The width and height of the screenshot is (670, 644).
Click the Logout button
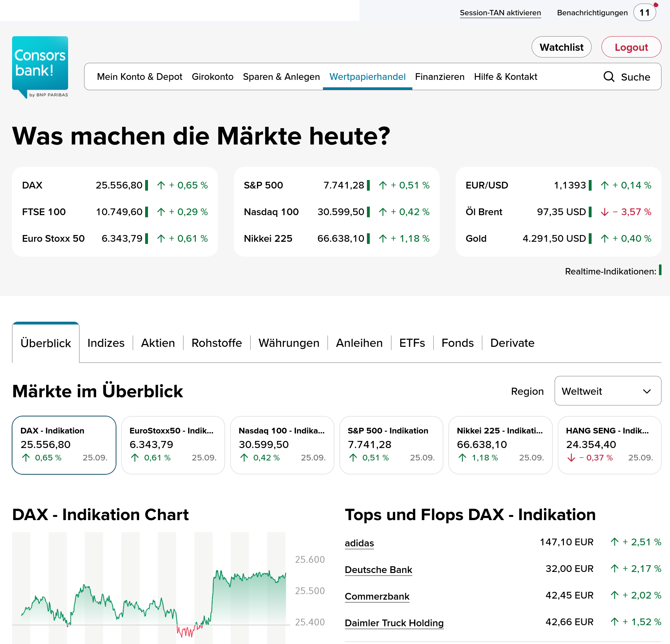pyautogui.click(x=631, y=47)
